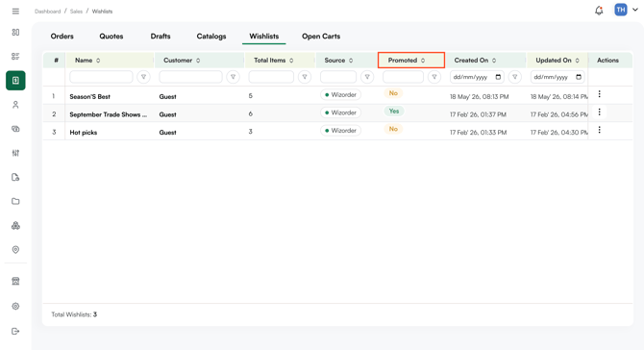The height and width of the screenshot is (350, 644).
Task: Open the customers person icon in sidebar
Action: tap(15, 105)
